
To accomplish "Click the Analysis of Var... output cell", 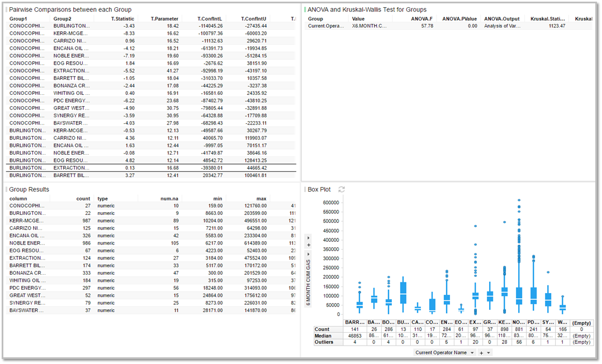I will coord(502,26).
